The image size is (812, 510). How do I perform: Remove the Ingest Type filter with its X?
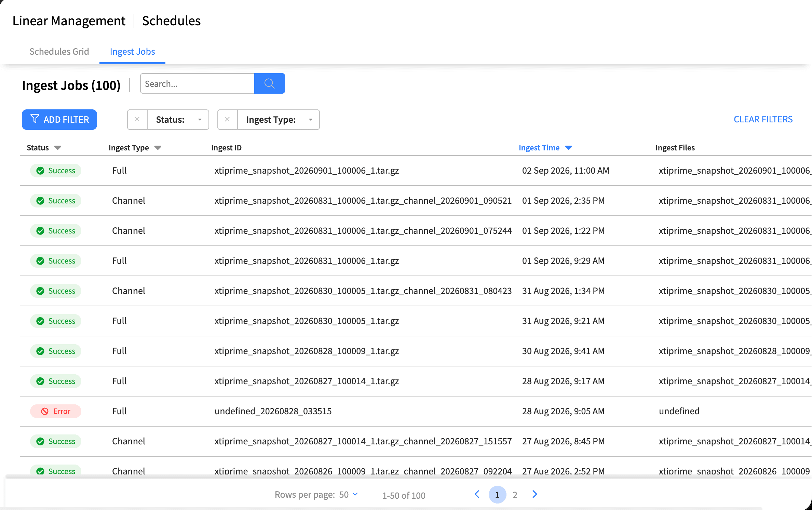pos(227,119)
